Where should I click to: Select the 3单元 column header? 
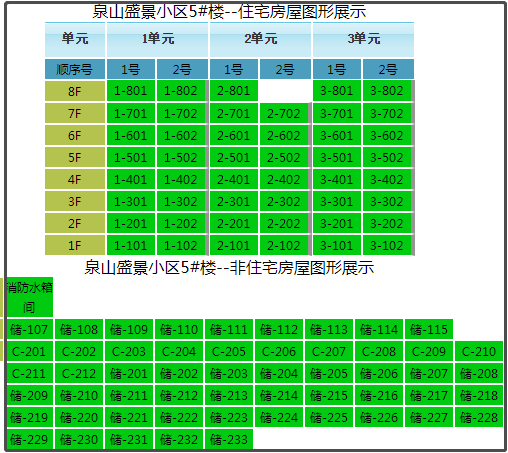pyautogui.click(x=363, y=39)
